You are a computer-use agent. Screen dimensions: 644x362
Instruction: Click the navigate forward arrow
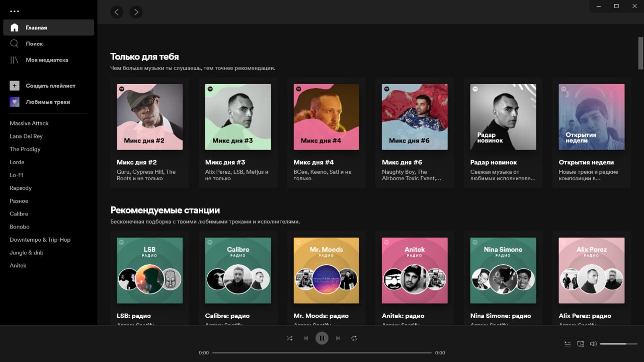coord(136,12)
